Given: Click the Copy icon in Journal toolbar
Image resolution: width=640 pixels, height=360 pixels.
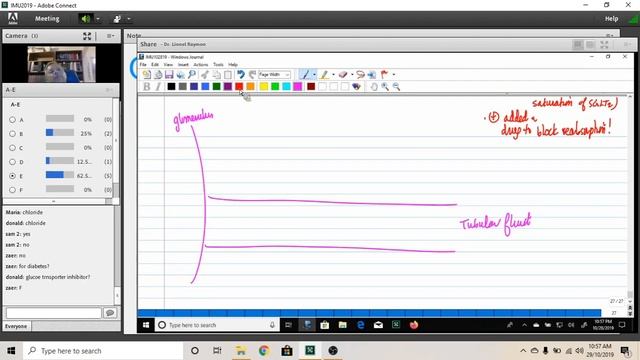Looking at the screenshot, I should click(x=216, y=74).
